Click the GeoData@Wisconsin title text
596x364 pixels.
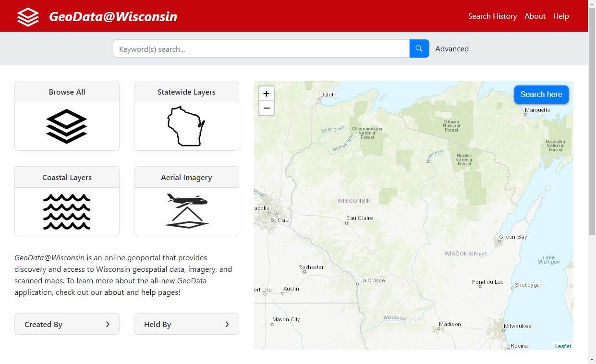point(113,16)
